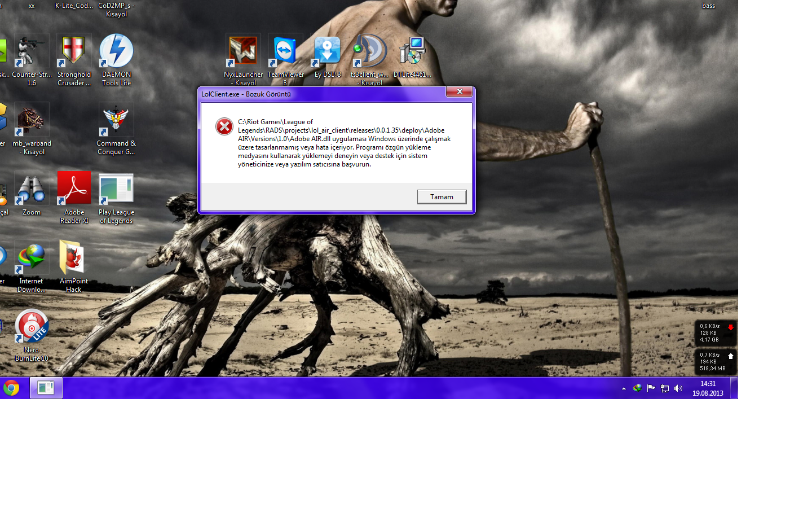Click the Show desktop strip after the clock

click(734, 388)
